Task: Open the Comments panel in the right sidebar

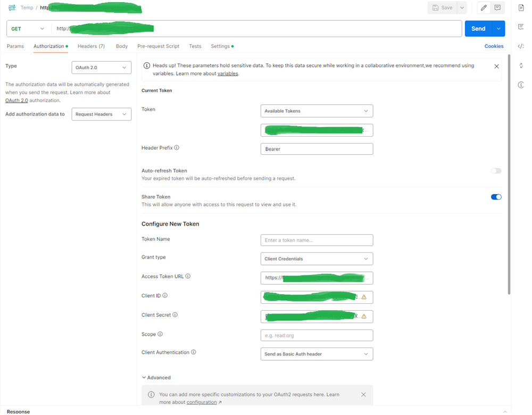Action: click(x=521, y=26)
